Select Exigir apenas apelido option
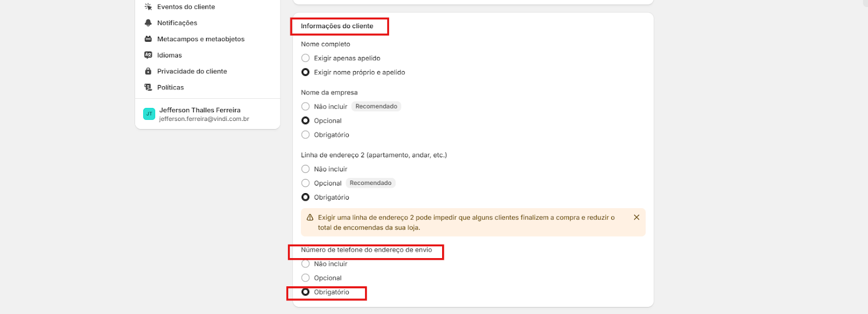Image resolution: width=868 pixels, height=314 pixels. [x=305, y=58]
